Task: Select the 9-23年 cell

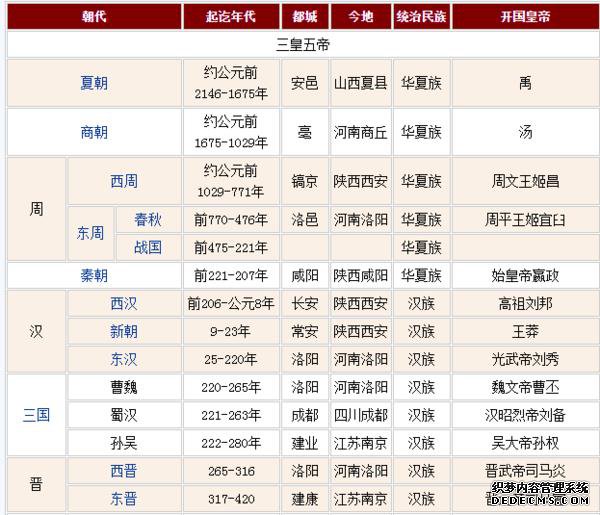Action: point(231,331)
